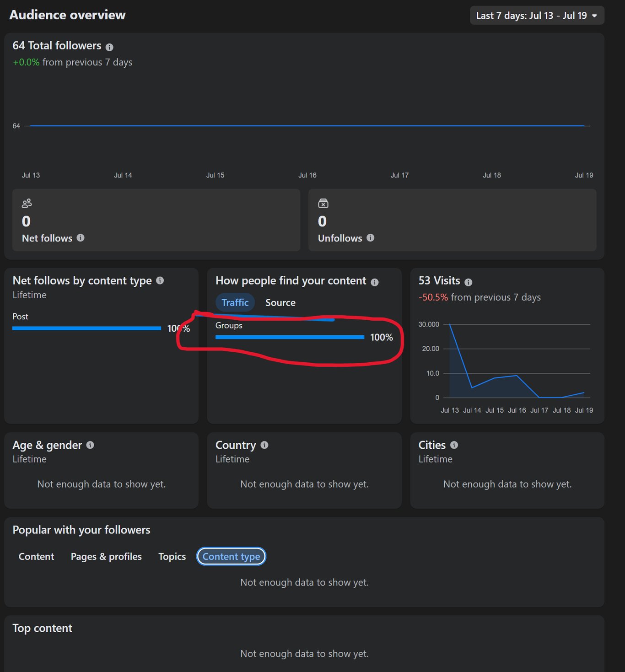Click 'Lifetime' under Net follows by content type
625x672 pixels.
tap(29, 295)
